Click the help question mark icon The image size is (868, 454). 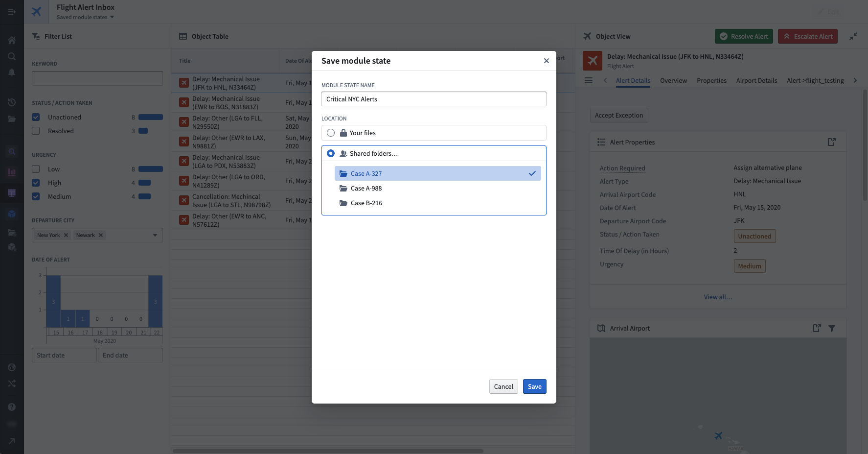[12, 407]
